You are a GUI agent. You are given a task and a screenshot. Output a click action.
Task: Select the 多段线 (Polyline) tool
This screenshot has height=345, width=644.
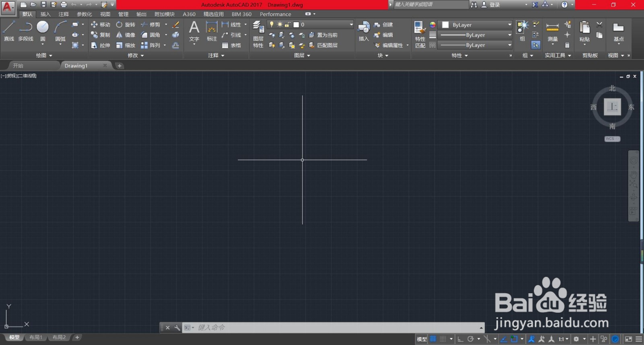[x=26, y=31]
